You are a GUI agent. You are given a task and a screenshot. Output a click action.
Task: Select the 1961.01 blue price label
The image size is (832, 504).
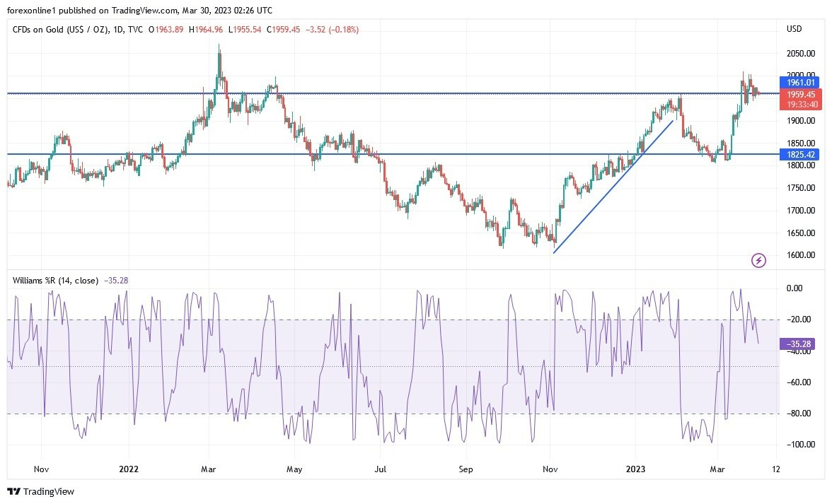tap(799, 82)
